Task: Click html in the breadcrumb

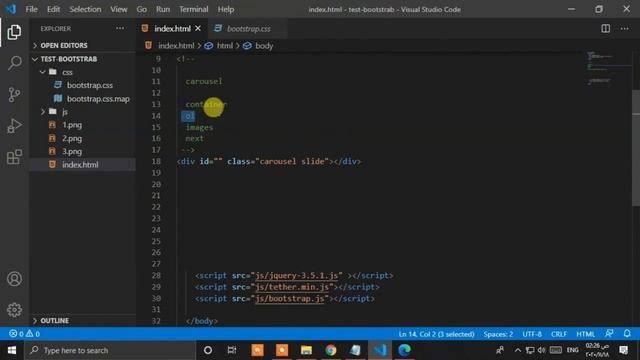Action: 224,46
